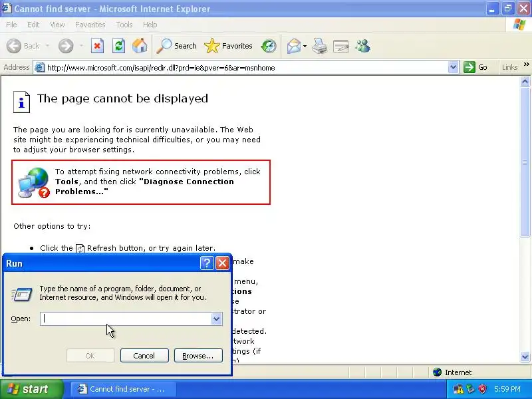Click the page icon in address bar

(x=40, y=68)
